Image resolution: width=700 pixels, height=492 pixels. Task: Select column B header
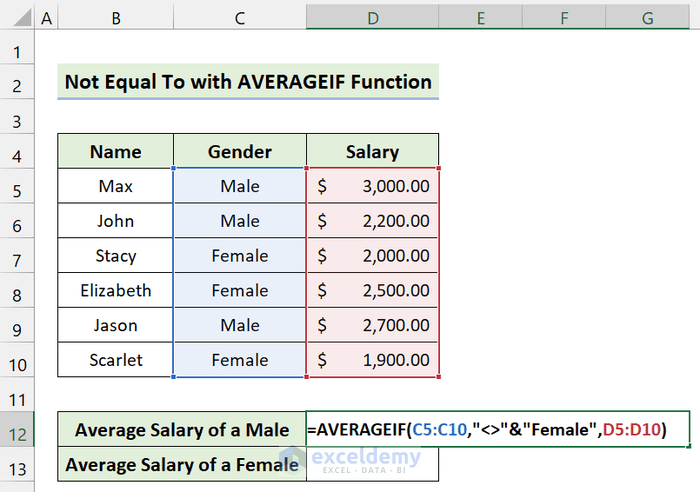click(116, 18)
